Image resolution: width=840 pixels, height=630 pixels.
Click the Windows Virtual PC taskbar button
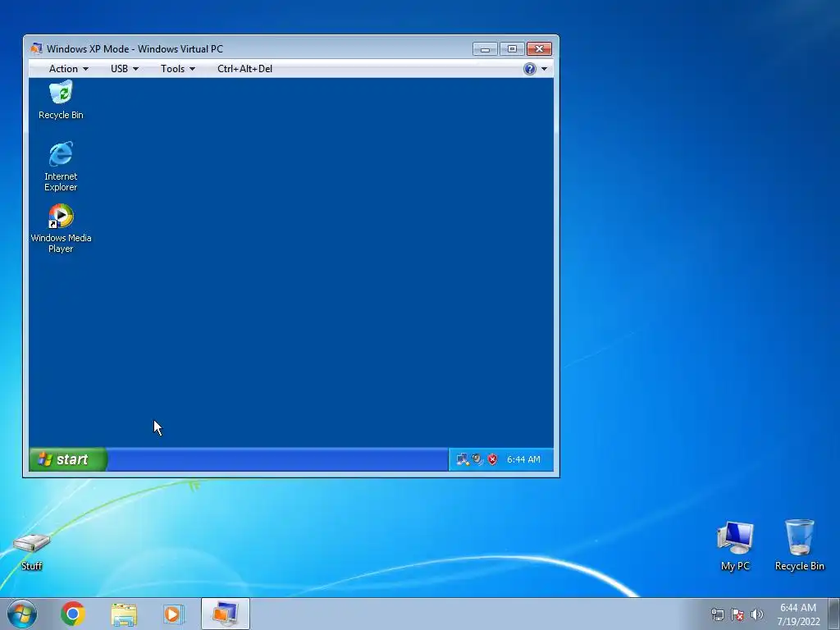pyautogui.click(x=226, y=614)
